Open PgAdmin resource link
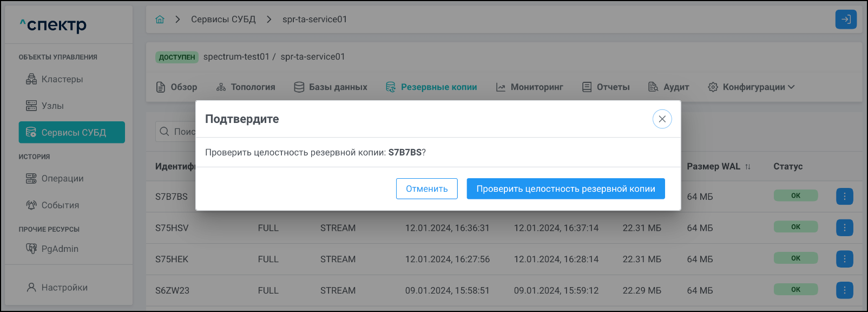The image size is (868, 312). pos(60,249)
